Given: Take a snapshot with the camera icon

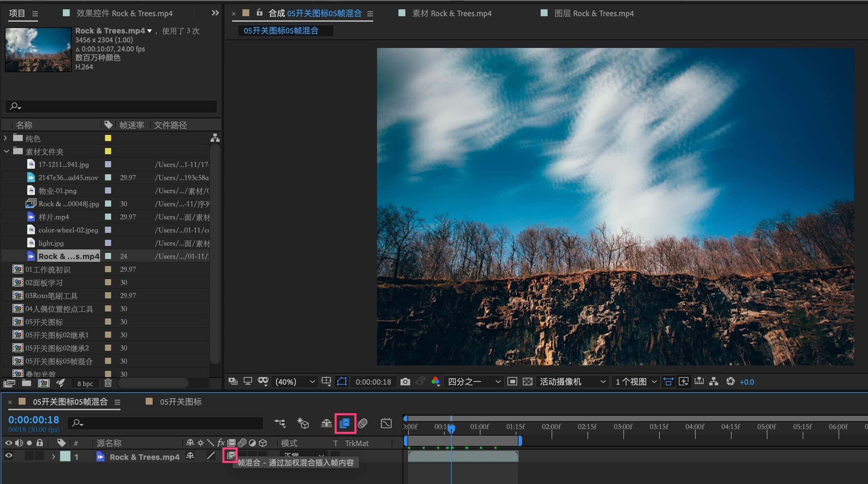Looking at the screenshot, I should (x=405, y=382).
